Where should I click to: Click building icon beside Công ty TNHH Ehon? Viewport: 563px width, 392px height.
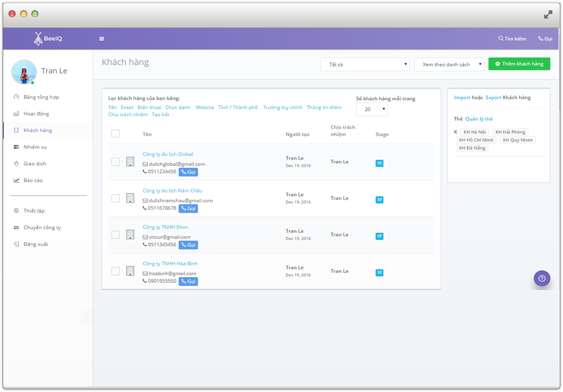pos(130,235)
